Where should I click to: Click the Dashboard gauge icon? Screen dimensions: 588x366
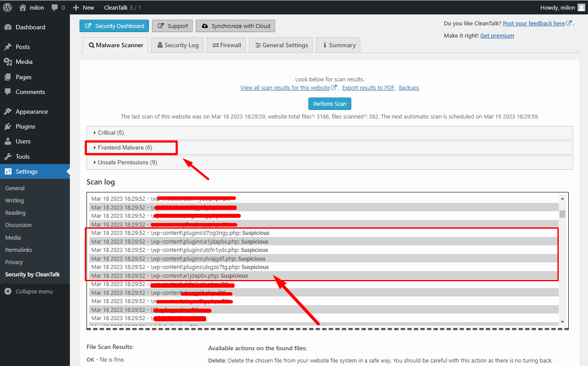coord(8,27)
